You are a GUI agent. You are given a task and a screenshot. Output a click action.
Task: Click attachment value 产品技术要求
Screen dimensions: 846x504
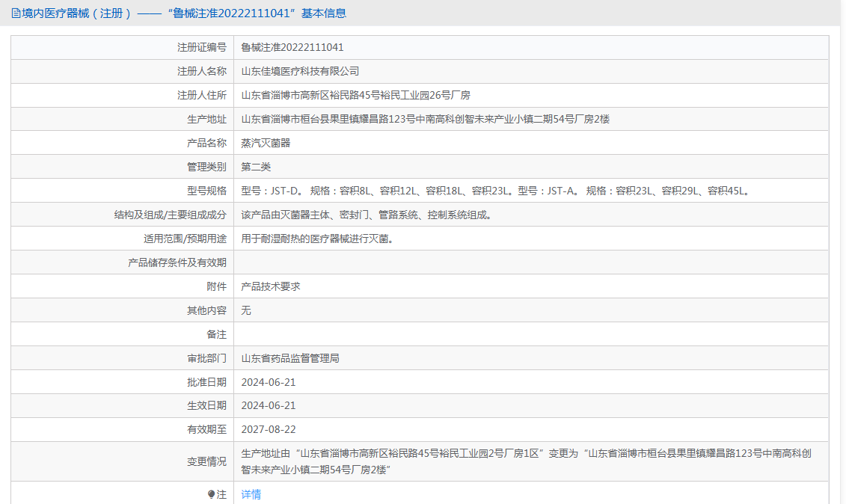click(270, 286)
